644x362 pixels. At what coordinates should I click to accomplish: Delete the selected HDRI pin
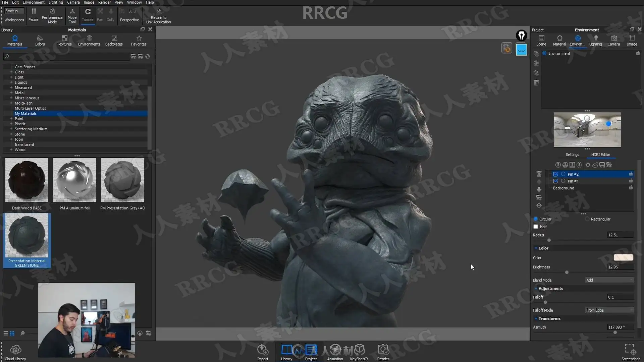[x=539, y=174]
